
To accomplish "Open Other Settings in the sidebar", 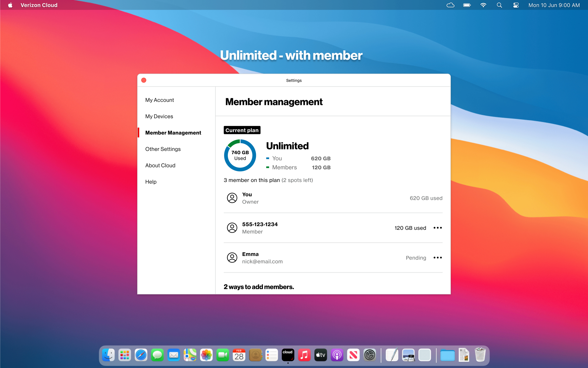I will [163, 149].
